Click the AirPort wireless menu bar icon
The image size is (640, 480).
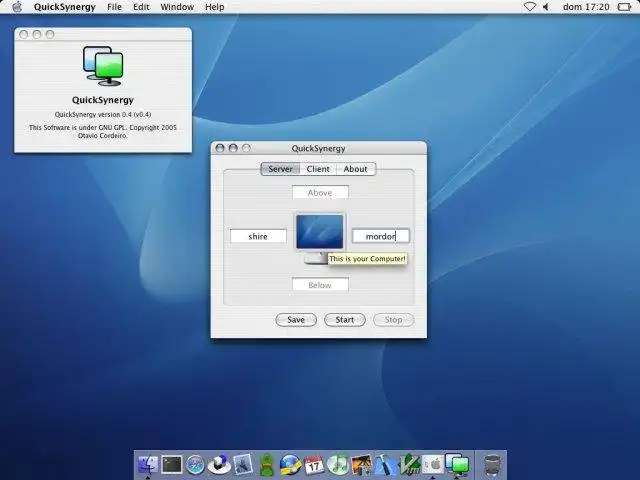pyautogui.click(x=530, y=7)
